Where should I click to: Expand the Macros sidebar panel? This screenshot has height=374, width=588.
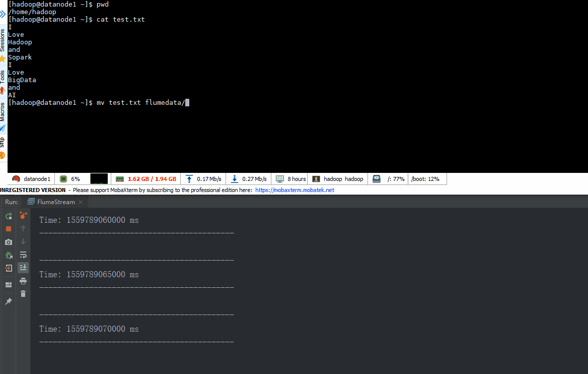pyautogui.click(x=3, y=111)
